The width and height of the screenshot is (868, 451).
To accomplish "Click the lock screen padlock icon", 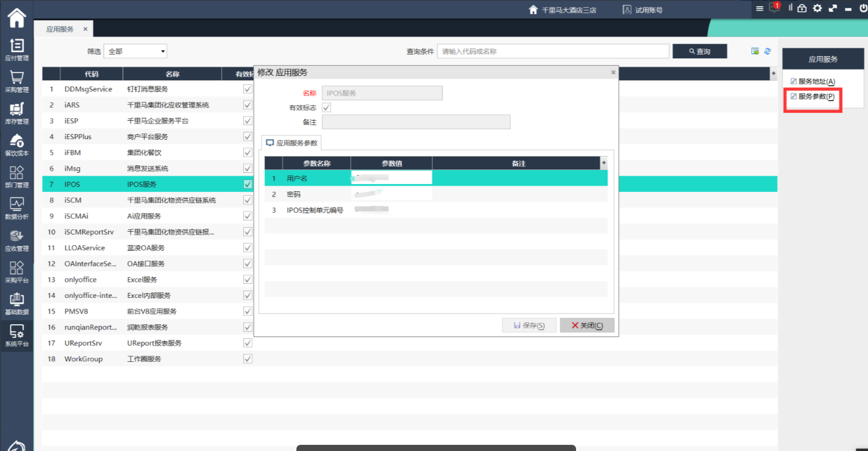I will coord(802,8).
